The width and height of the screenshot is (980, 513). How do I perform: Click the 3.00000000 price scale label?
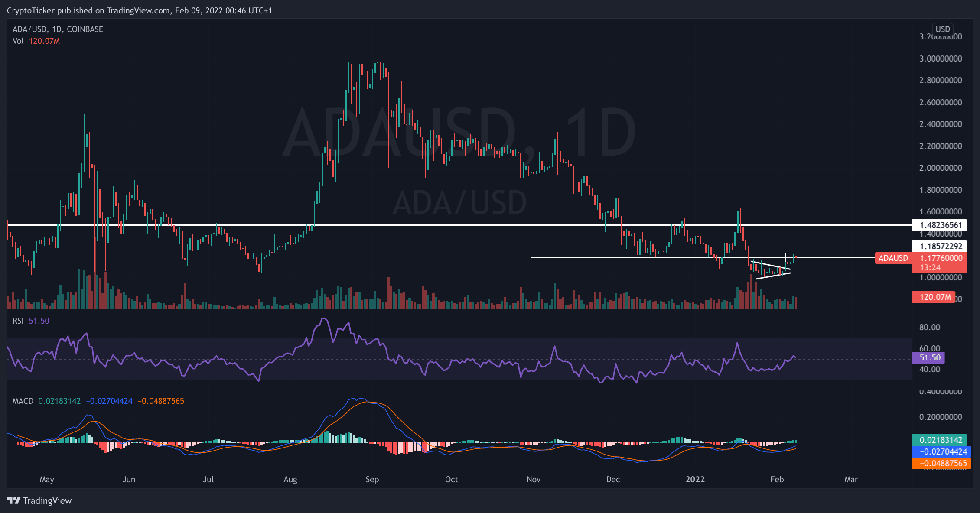940,58
